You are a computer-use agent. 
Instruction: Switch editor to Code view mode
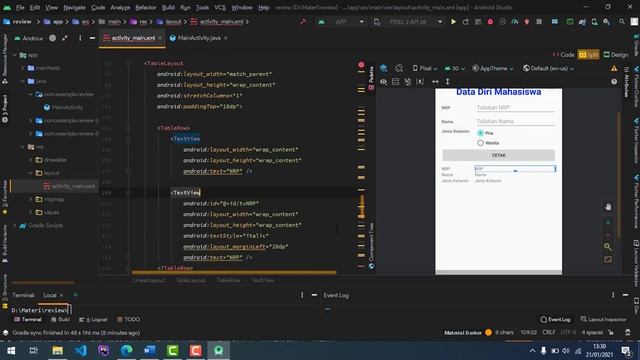pyautogui.click(x=563, y=55)
